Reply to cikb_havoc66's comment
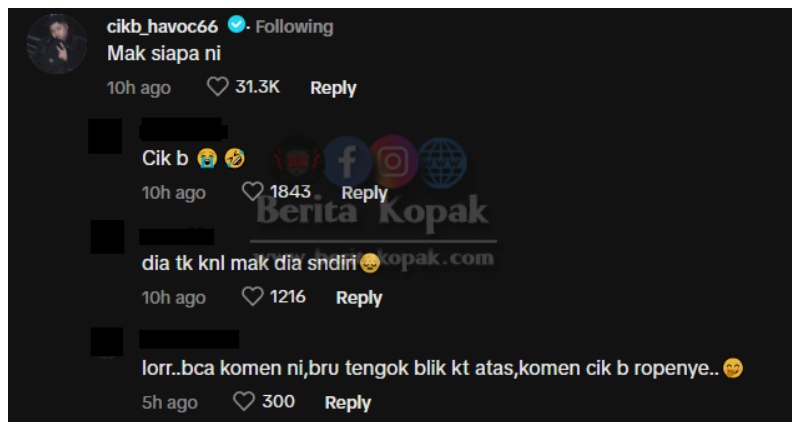The width and height of the screenshot is (800, 430). click(x=333, y=88)
